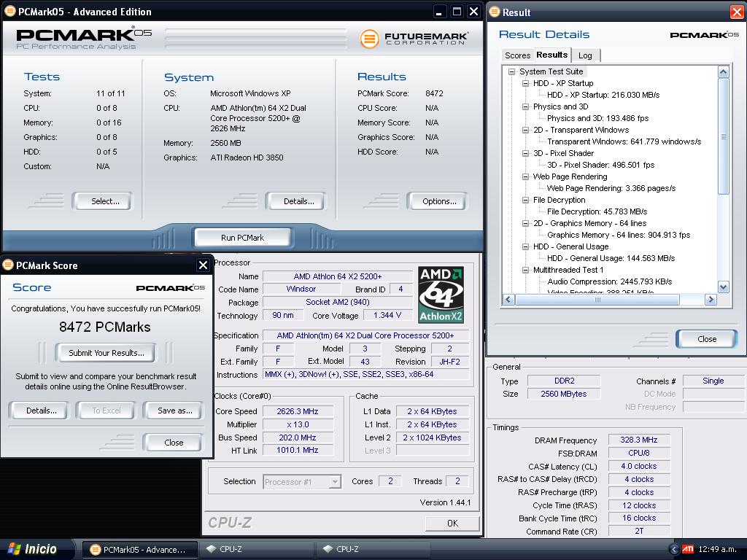The height and width of the screenshot is (560, 747).
Task: Switch to the Log tab
Action: 585,55
